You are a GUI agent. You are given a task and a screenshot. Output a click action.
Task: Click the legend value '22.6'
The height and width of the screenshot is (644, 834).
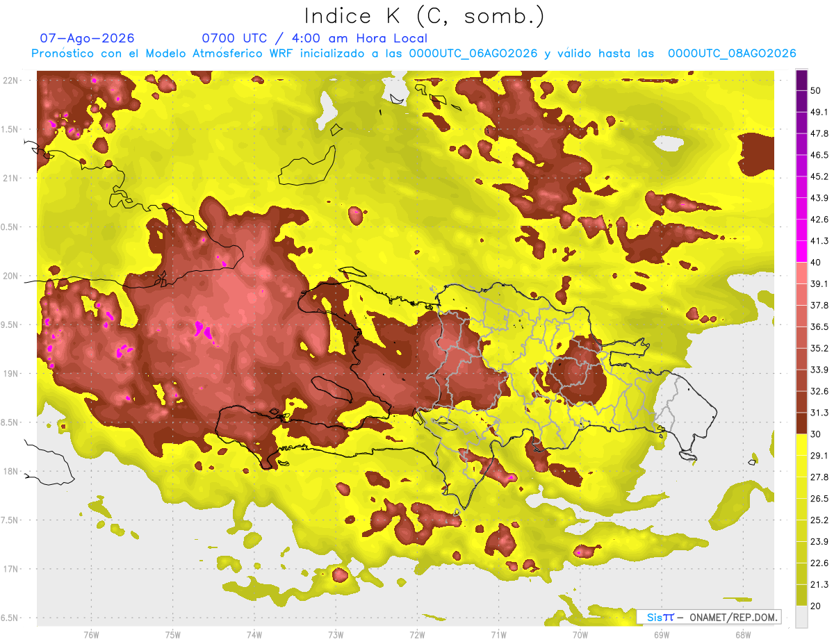pyautogui.click(x=819, y=563)
